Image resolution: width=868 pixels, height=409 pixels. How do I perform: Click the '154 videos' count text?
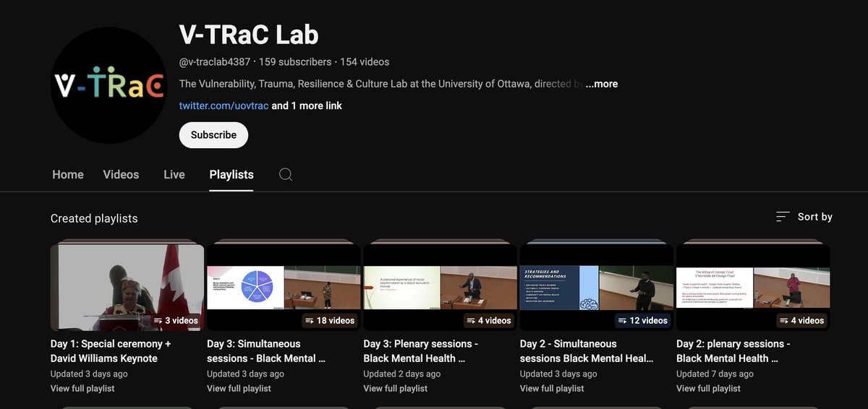point(365,62)
